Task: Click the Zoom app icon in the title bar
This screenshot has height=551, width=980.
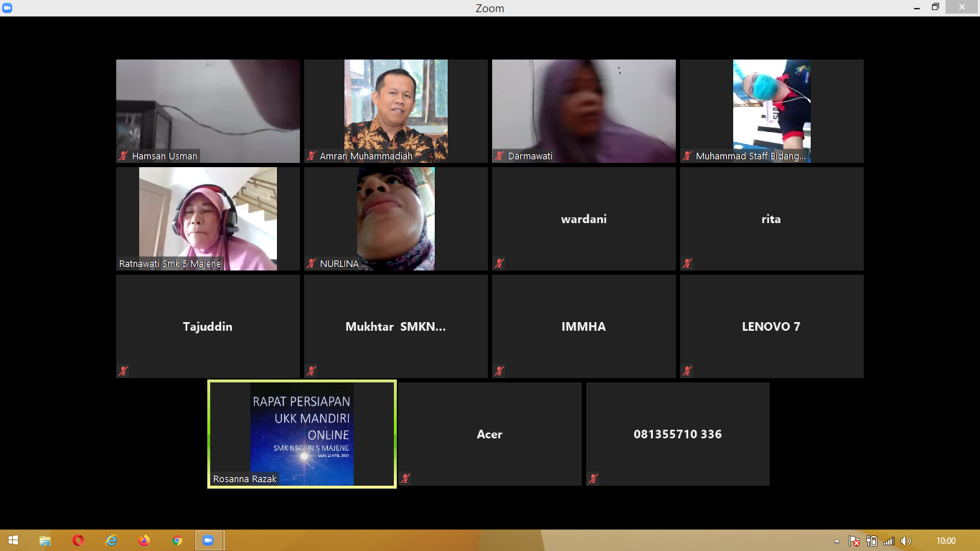Action: [x=8, y=8]
